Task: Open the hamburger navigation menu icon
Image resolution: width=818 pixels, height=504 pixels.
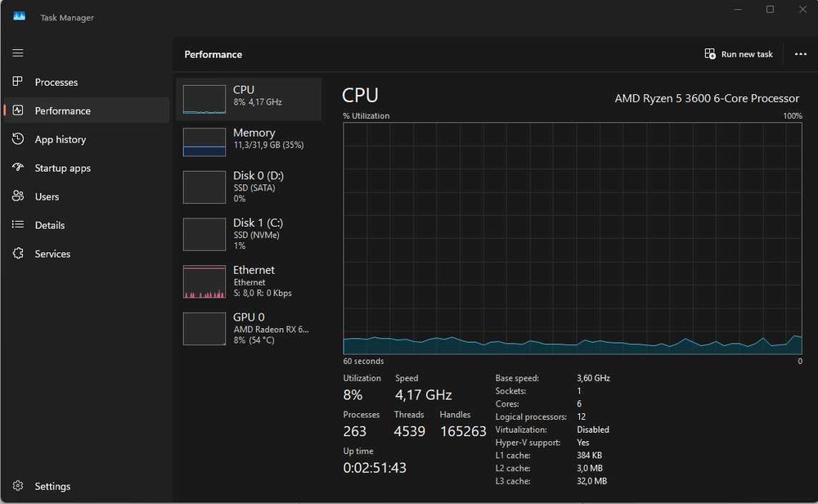Action: 18,52
